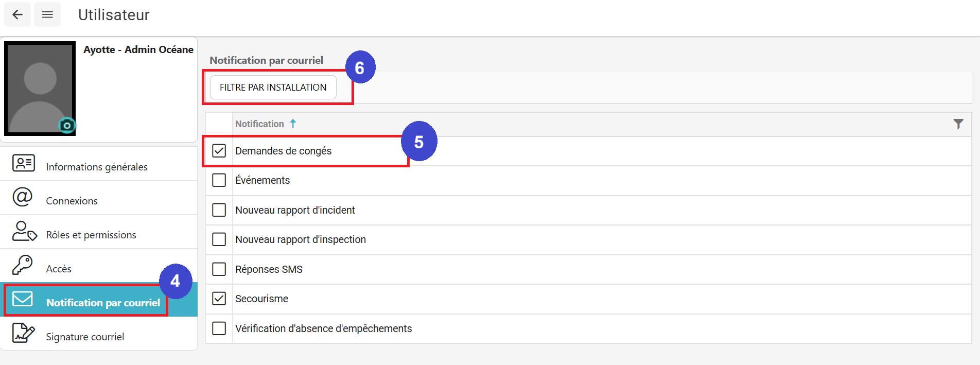
Task: Uncheck the Secourisme checkbox
Action: pos(219,299)
